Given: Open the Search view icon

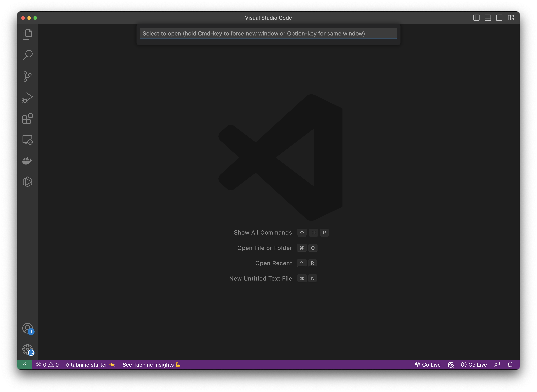Looking at the screenshot, I should pos(28,55).
